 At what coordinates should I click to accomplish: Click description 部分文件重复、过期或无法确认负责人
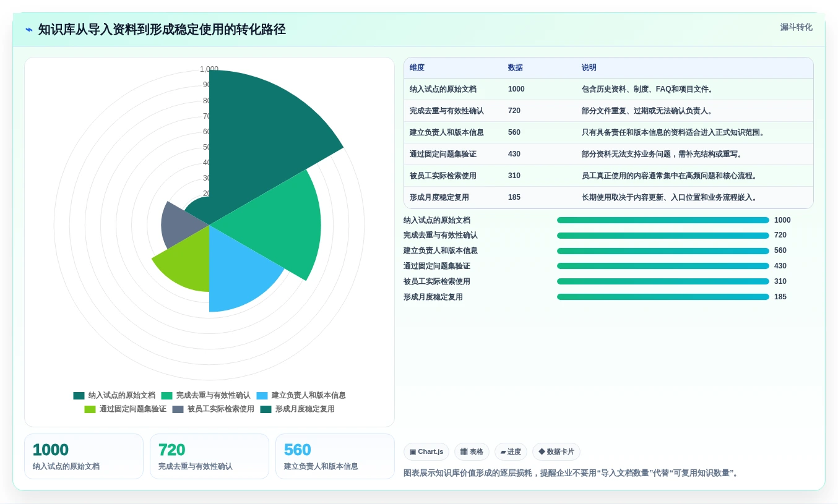[649, 111]
